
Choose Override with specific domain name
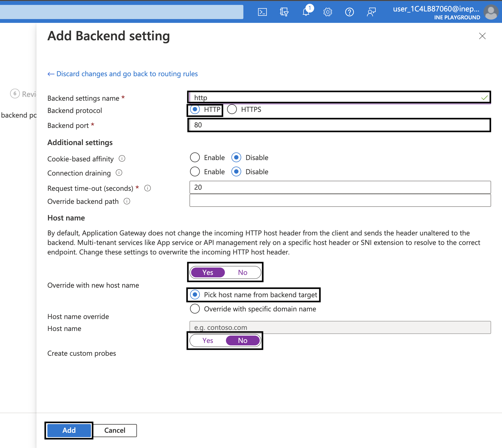click(195, 309)
